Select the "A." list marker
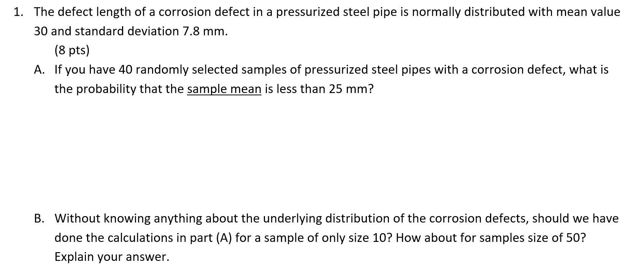644x270 pixels. click(40, 69)
